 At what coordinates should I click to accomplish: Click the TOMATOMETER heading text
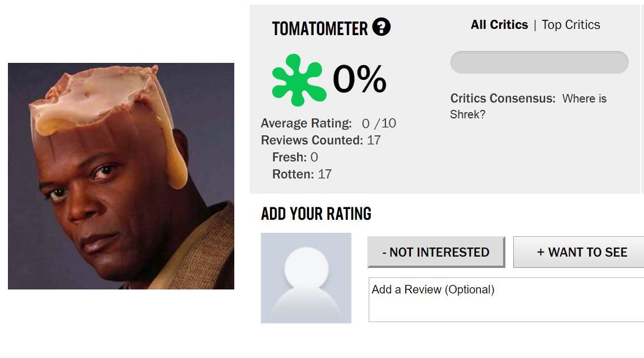pos(320,28)
